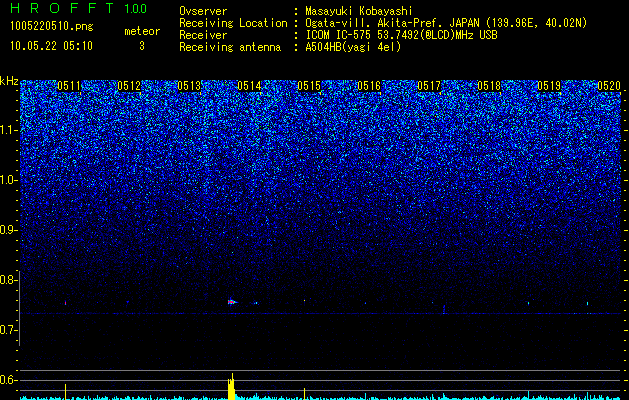Click the 0516 time marker

[369, 86]
